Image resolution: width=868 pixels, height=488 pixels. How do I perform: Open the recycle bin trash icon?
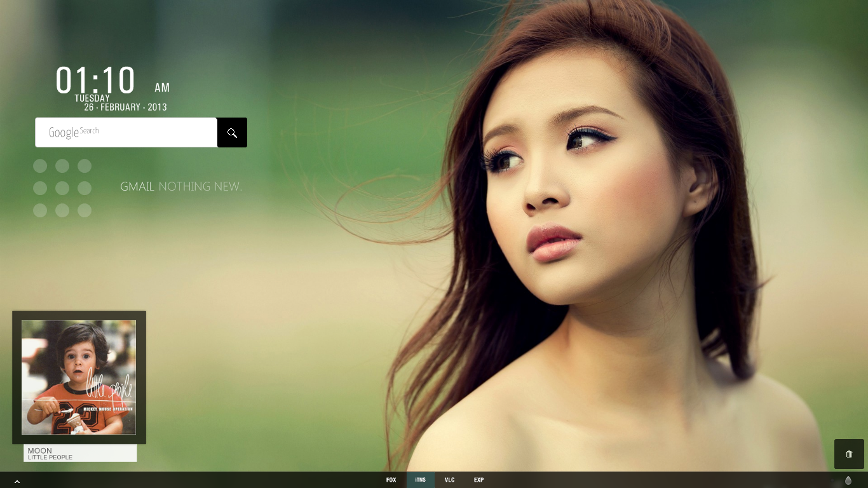(x=849, y=454)
